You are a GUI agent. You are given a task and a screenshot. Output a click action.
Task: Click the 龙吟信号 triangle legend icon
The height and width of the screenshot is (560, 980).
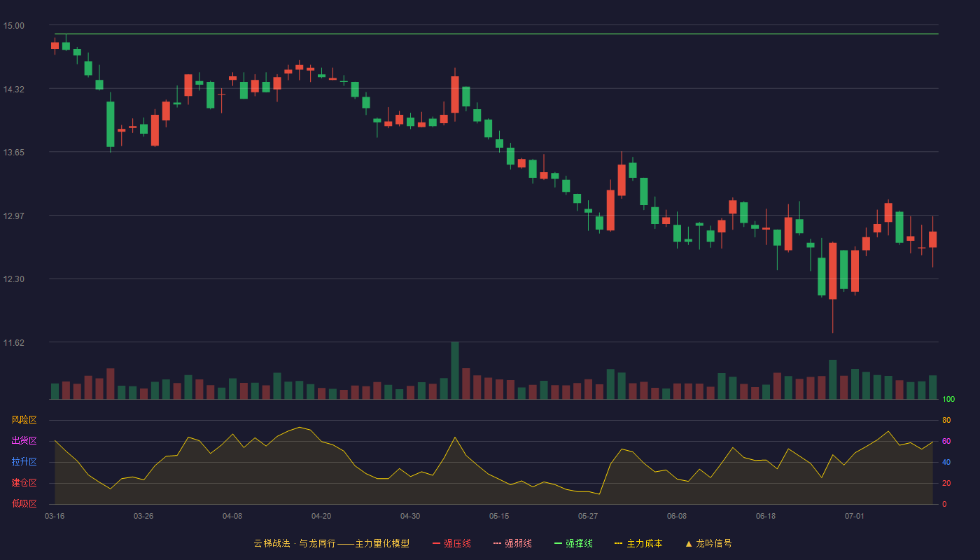click(x=689, y=543)
